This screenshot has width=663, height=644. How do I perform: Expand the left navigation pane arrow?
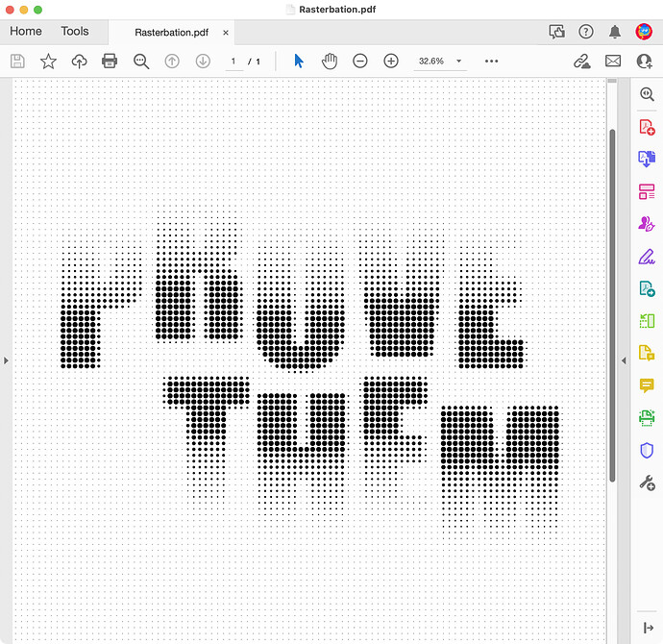pyautogui.click(x=6, y=360)
